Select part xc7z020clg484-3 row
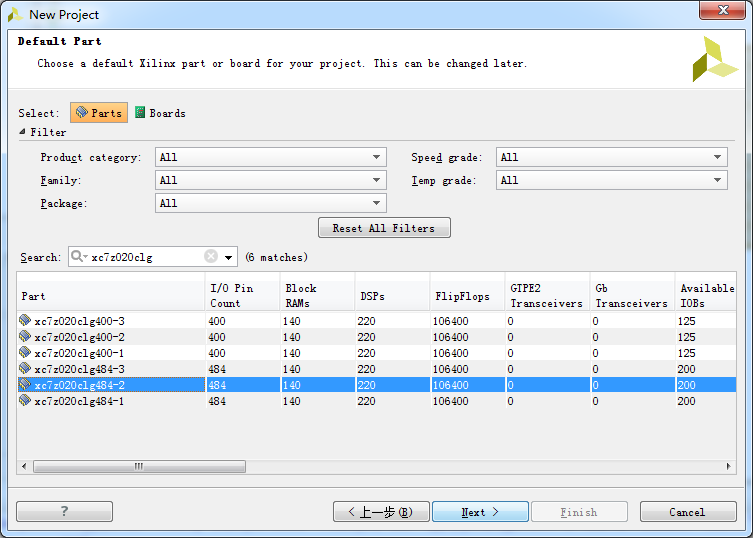 pos(376,369)
